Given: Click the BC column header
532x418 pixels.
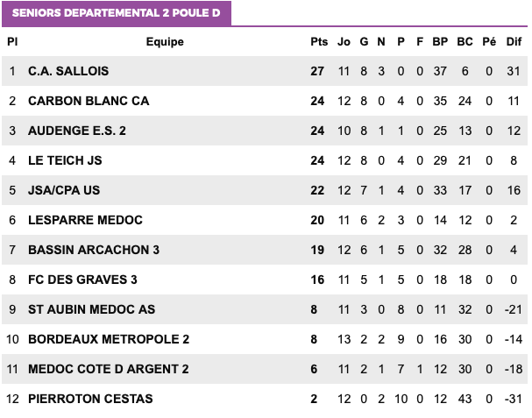Looking at the screenshot, I should pos(465,42).
